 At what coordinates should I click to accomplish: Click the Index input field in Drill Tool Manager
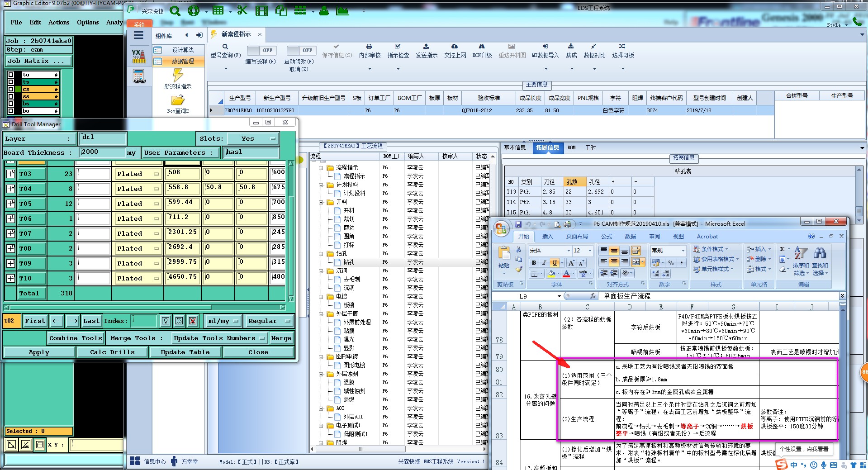[144, 321]
